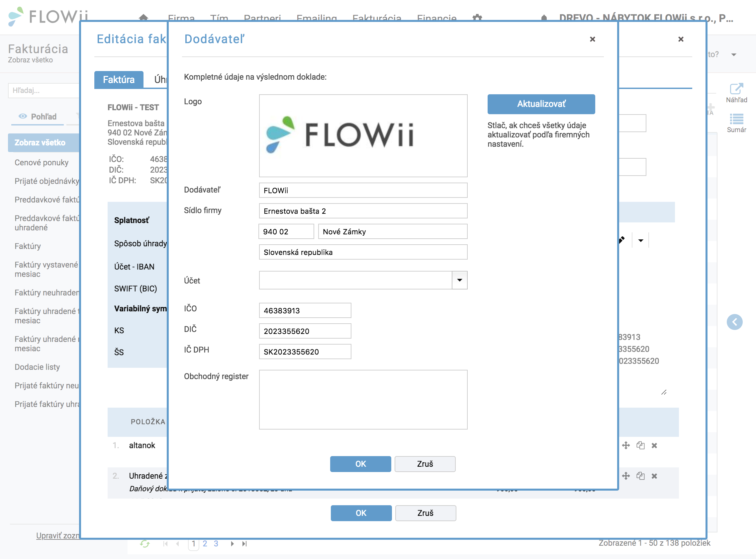Open the Tím menu
The height and width of the screenshot is (559, 756).
pos(219,18)
